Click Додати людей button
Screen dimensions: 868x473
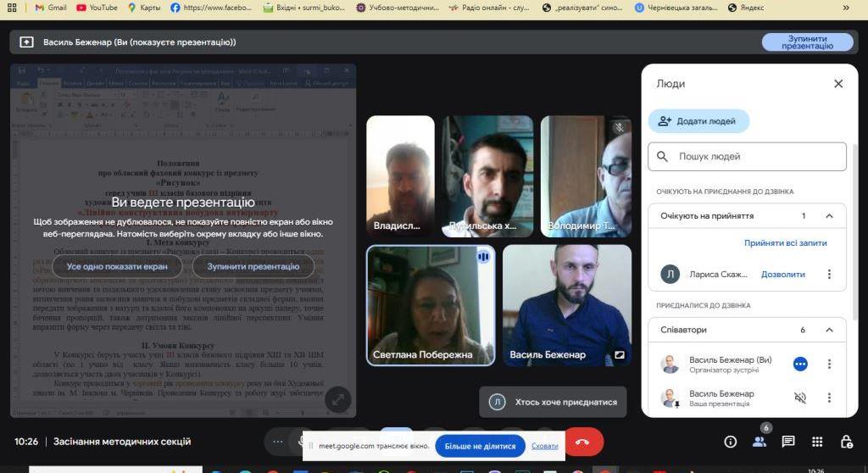click(698, 121)
